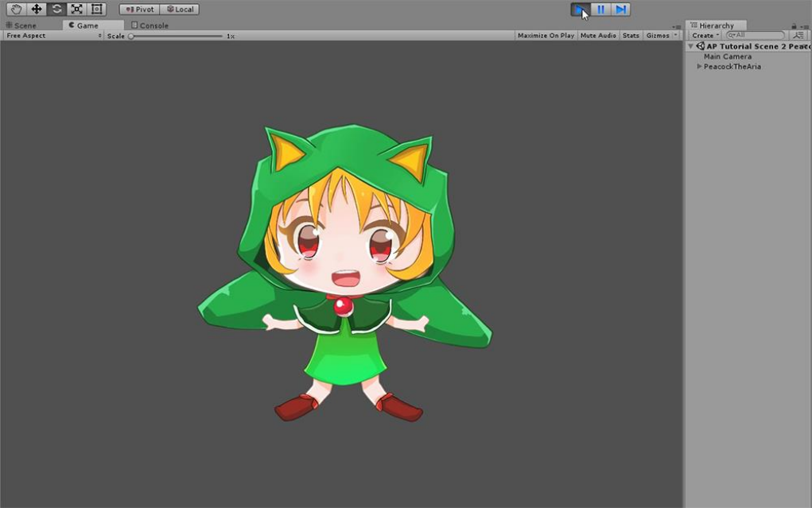Pause the game playback

pyautogui.click(x=600, y=10)
